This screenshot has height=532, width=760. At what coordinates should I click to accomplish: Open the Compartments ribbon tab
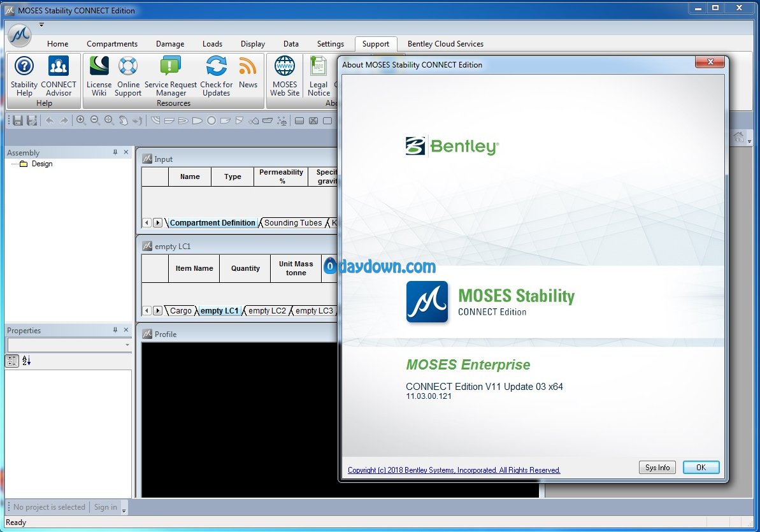[112, 44]
